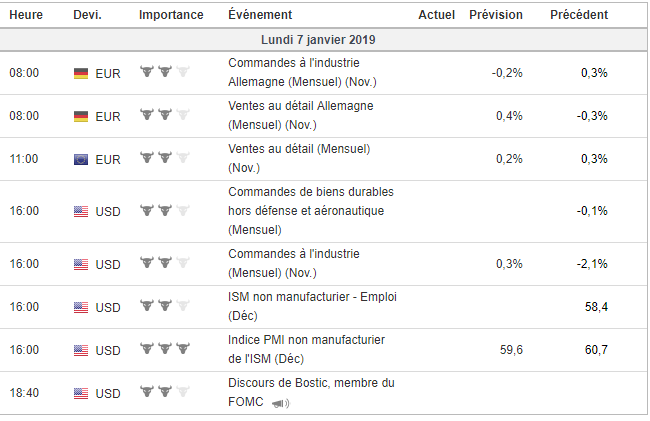Click the Importance column header

pyautogui.click(x=171, y=15)
